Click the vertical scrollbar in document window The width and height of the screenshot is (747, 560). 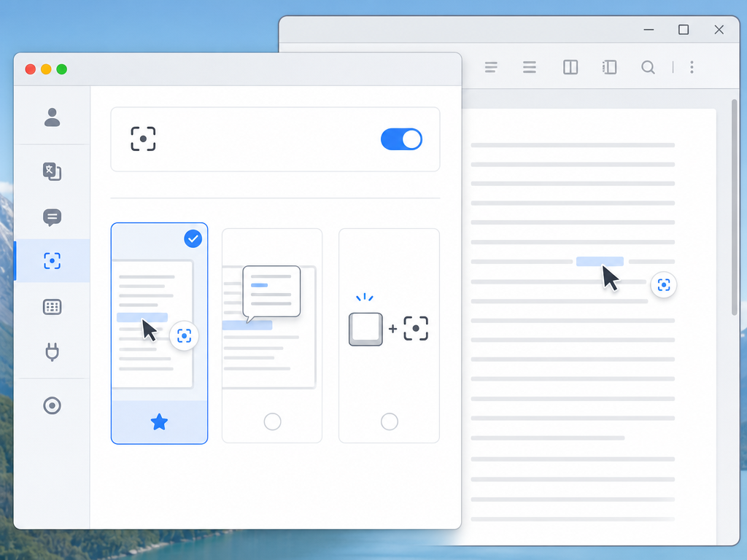[735, 207]
